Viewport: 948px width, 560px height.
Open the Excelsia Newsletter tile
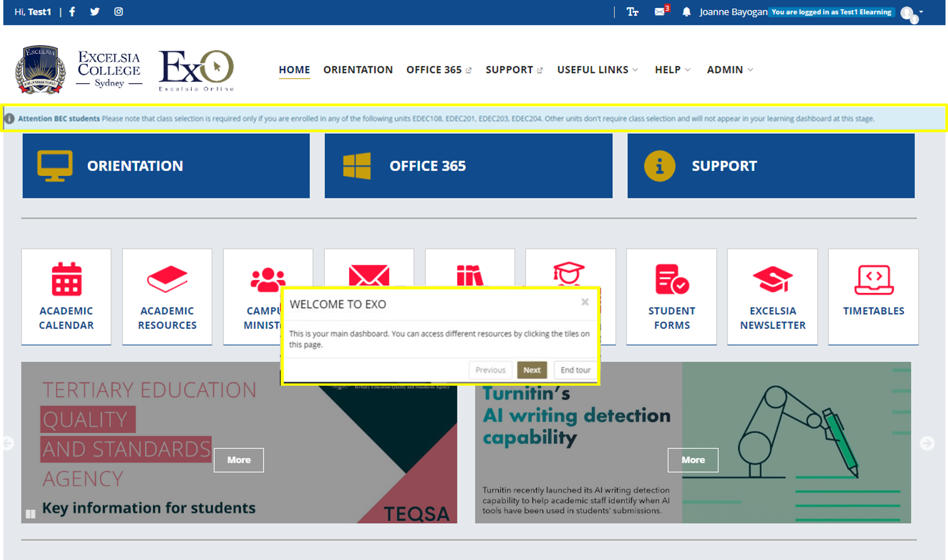click(772, 297)
